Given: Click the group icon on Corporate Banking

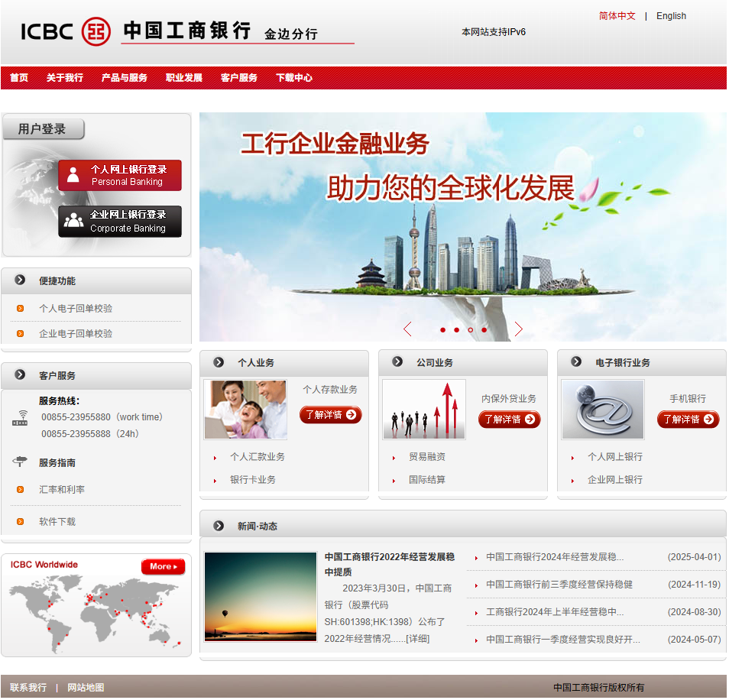Looking at the screenshot, I should click(73, 220).
